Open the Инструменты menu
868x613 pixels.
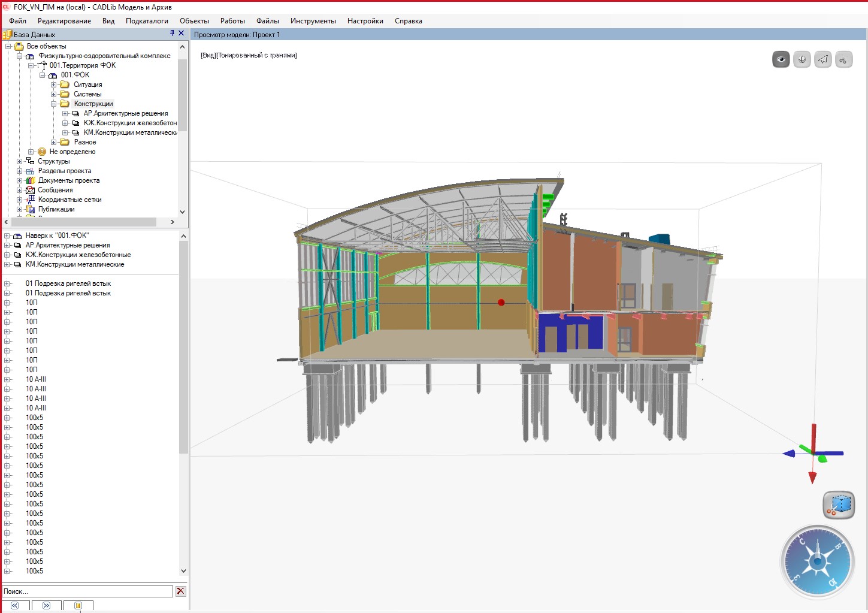[x=313, y=21]
